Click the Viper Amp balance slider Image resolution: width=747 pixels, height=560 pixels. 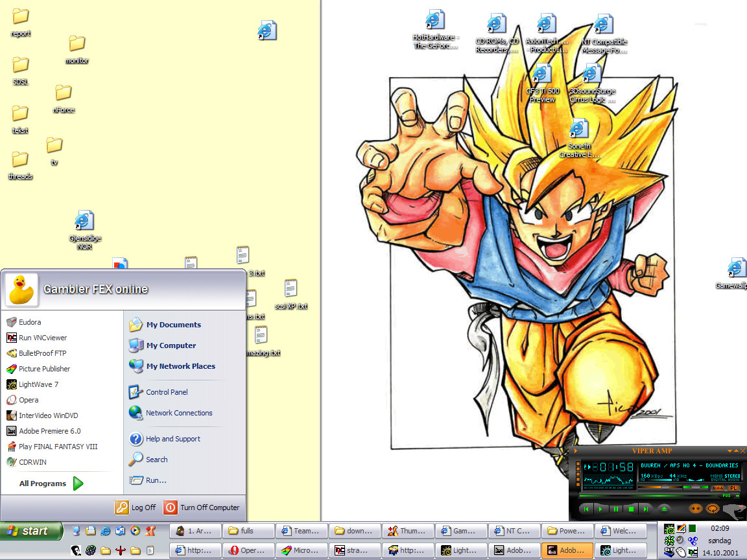694,487
